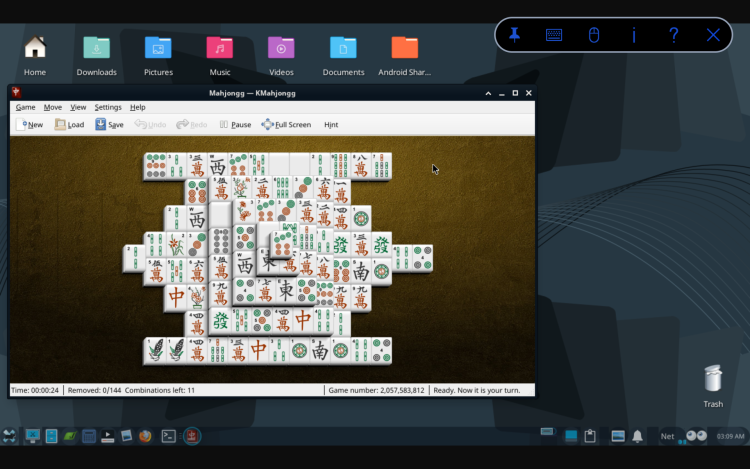Click the Load game toolbar button

coord(69,125)
